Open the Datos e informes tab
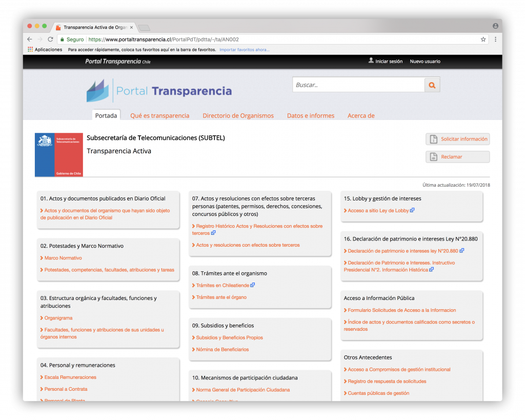525x420 pixels. 311,115
